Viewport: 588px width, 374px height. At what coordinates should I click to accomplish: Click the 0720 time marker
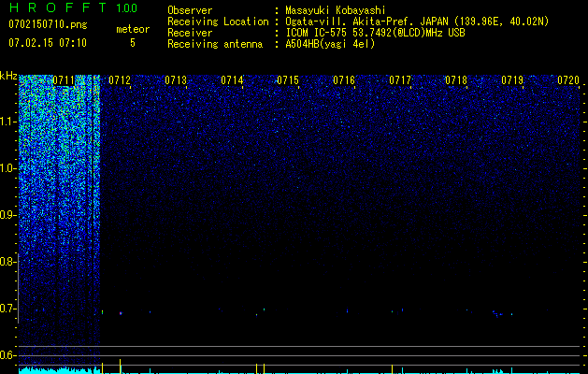tap(568, 80)
